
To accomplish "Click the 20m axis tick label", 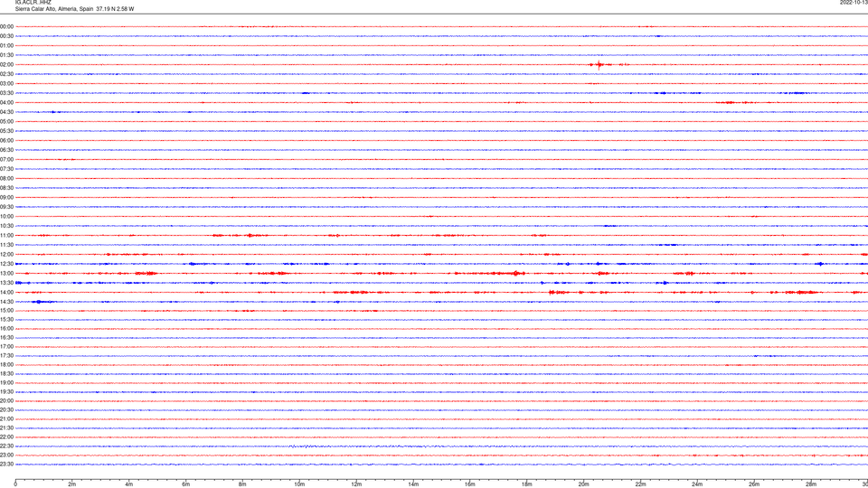I will 584,484.
